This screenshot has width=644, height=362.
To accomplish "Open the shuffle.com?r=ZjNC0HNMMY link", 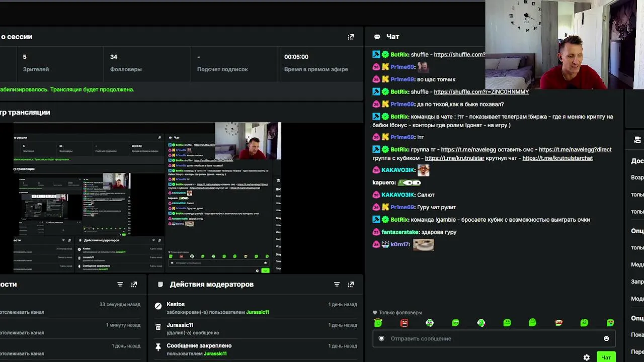I will (x=481, y=92).
